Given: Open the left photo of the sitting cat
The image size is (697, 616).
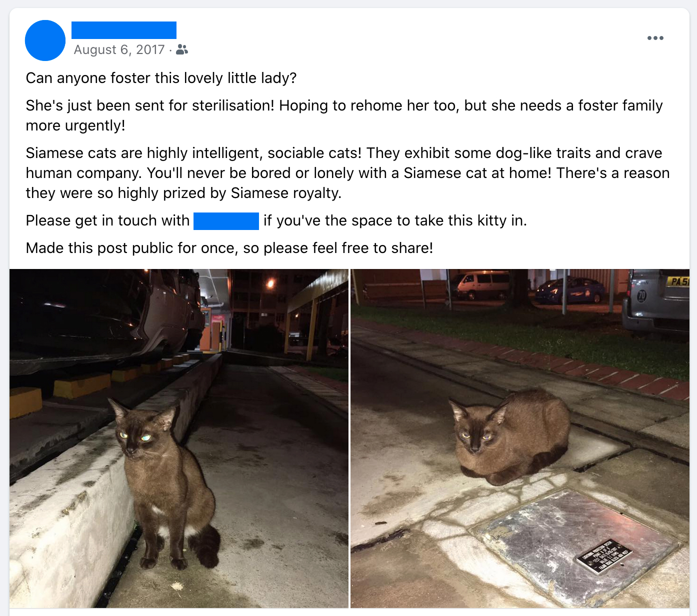Looking at the screenshot, I should click(179, 438).
